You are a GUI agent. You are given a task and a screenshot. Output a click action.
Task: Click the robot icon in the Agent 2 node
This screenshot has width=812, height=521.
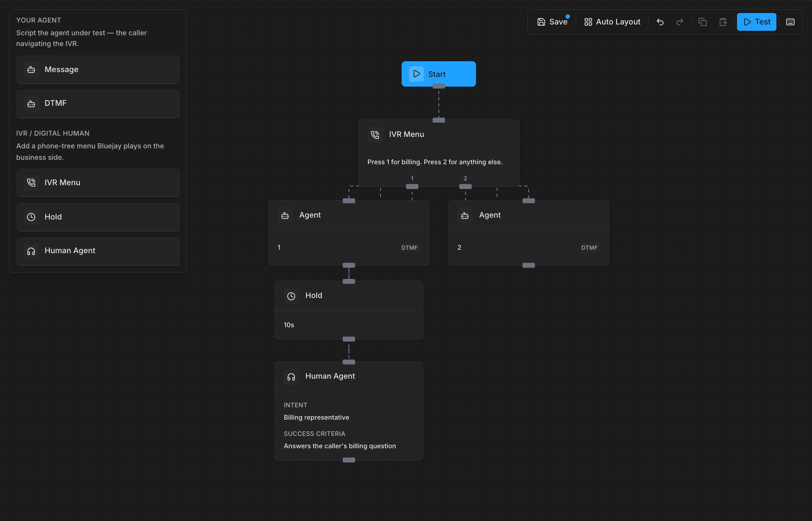click(465, 215)
